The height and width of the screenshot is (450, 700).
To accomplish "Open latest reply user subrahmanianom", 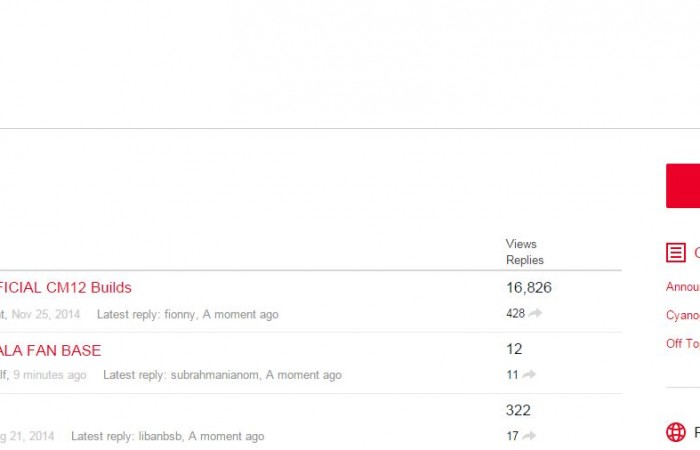I will pos(215,375).
